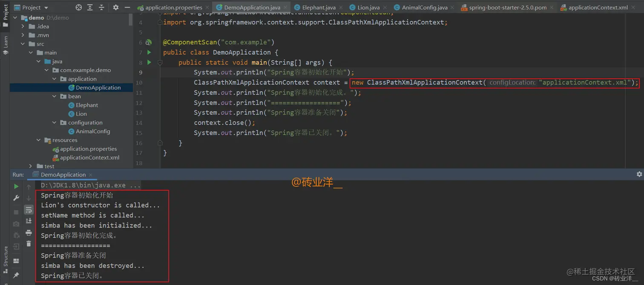Collapse the src folder

coord(23,44)
